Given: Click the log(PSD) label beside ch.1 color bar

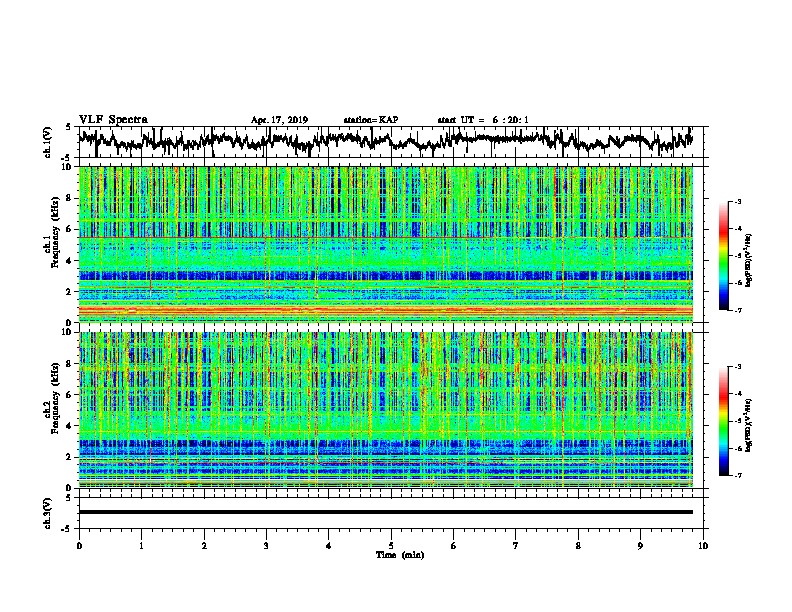Looking at the screenshot, I should (x=749, y=260).
